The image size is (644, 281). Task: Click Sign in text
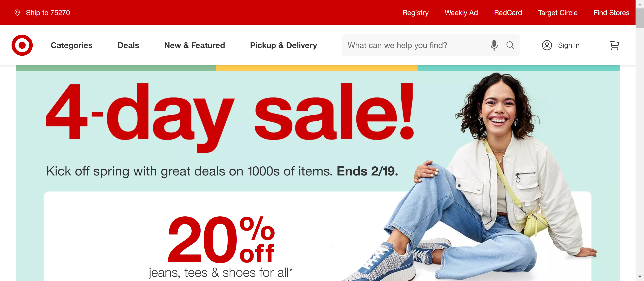[x=569, y=45]
